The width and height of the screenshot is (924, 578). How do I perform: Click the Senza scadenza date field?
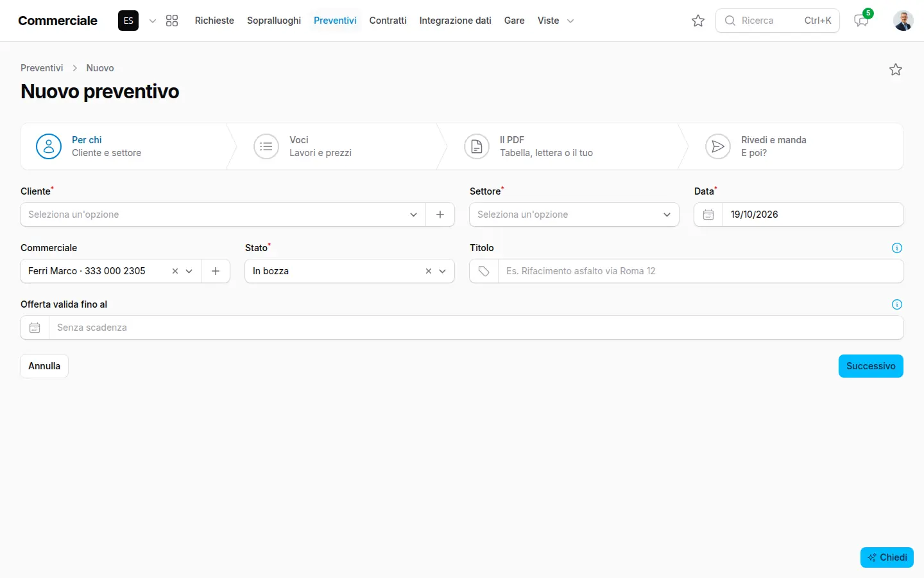tap(476, 328)
